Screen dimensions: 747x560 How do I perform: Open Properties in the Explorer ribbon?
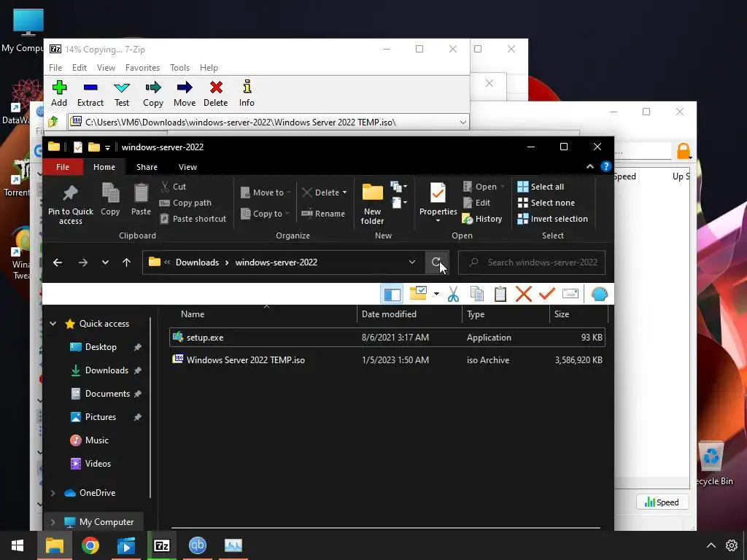[438, 203]
